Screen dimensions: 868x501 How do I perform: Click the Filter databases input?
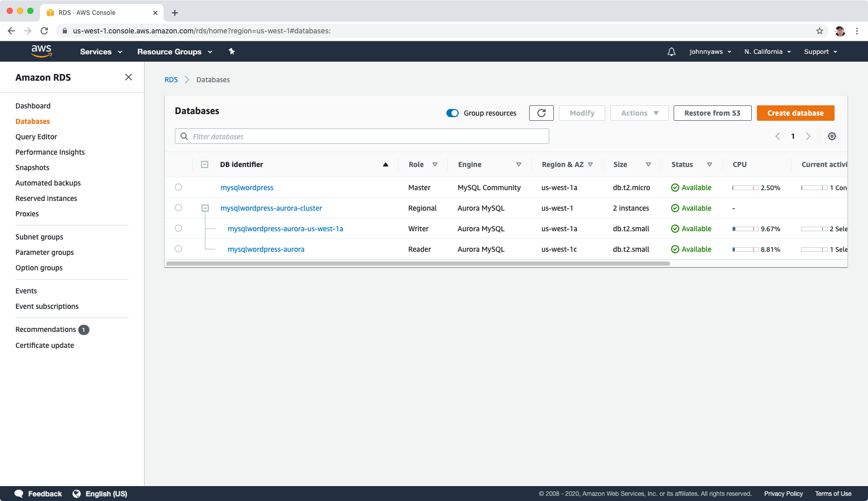pos(362,136)
